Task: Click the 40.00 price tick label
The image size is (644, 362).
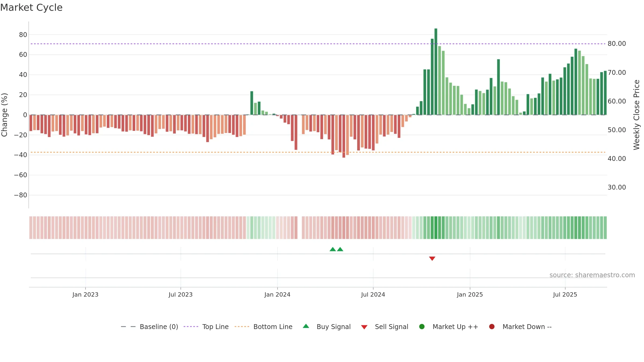Action: point(617,159)
